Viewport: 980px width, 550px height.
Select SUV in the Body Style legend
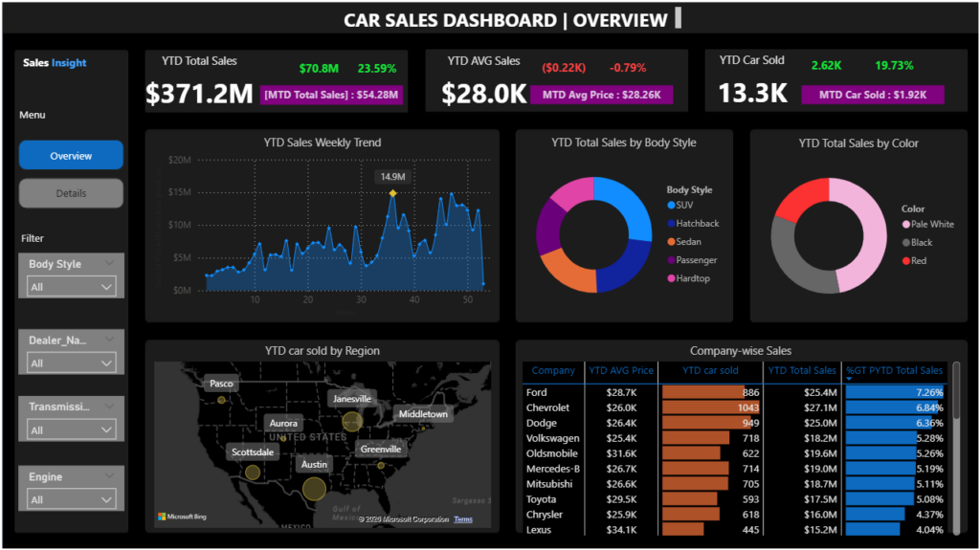pyautogui.click(x=680, y=205)
